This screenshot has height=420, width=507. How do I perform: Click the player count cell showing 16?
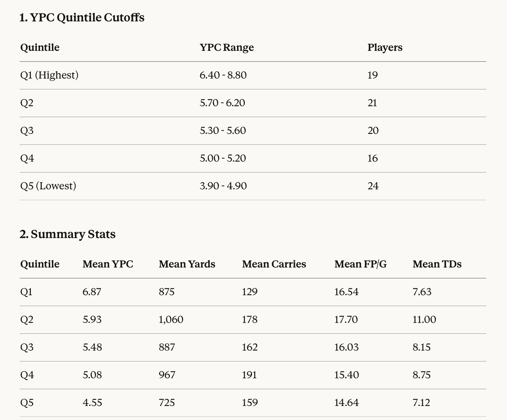pyautogui.click(x=372, y=158)
